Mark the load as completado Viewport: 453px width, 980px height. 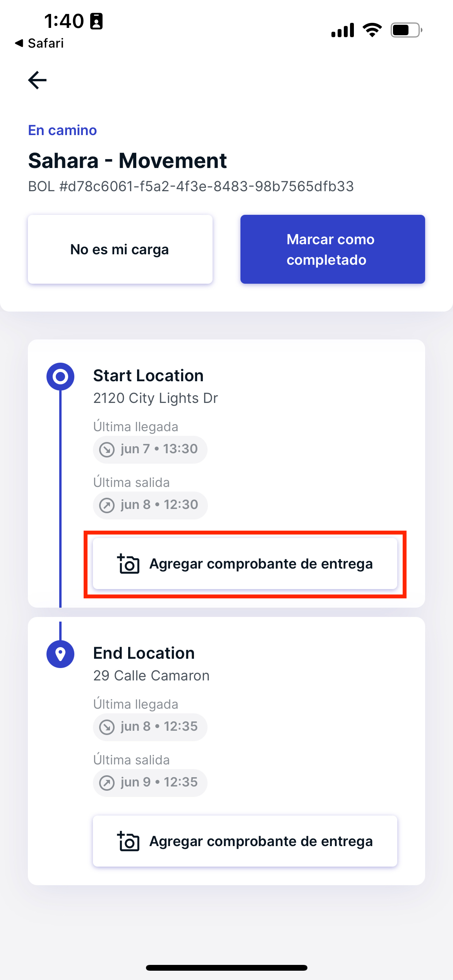333,249
